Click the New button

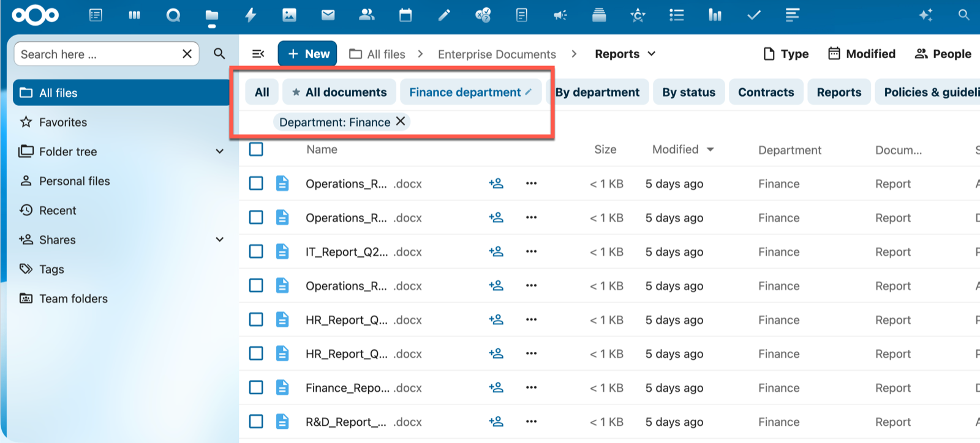(x=308, y=54)
